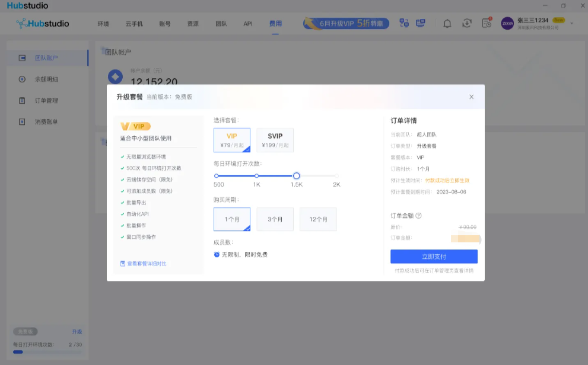
Task: Click the 窗口同步操作 feature row
Action: [138, 237]
